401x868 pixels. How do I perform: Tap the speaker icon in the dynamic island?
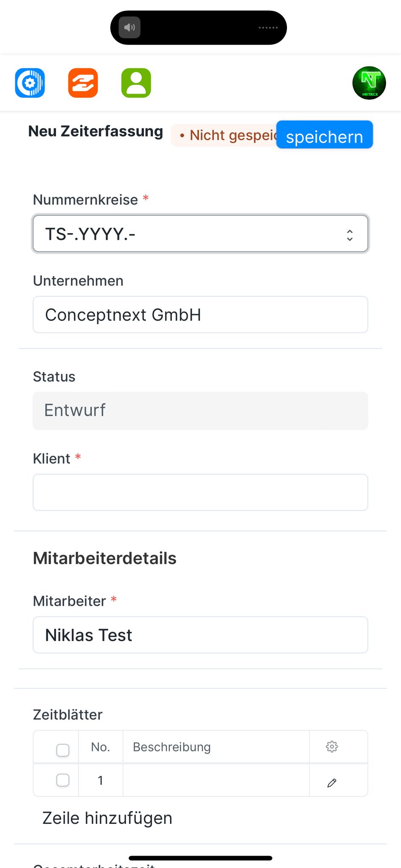(x=130, y=28)
